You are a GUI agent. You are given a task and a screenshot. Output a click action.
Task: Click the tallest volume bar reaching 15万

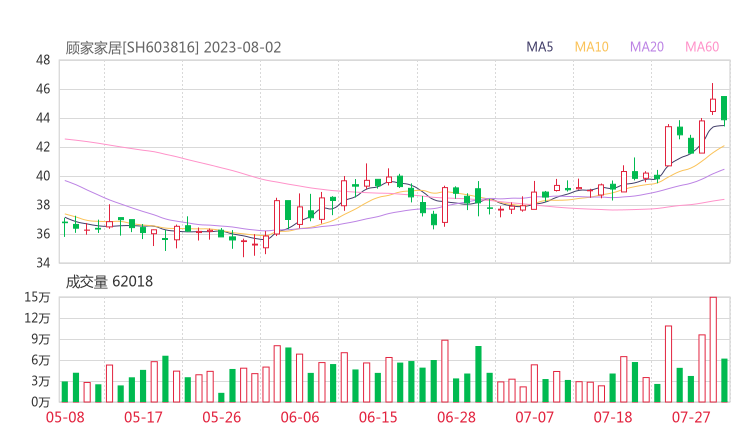pyautogui.click(x=713, y=349)
